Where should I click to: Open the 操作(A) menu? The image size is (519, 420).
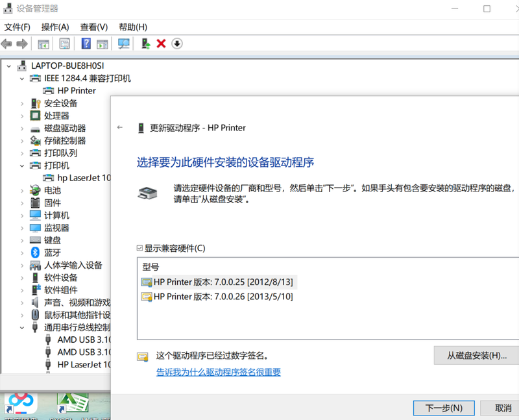pos(55,27)
